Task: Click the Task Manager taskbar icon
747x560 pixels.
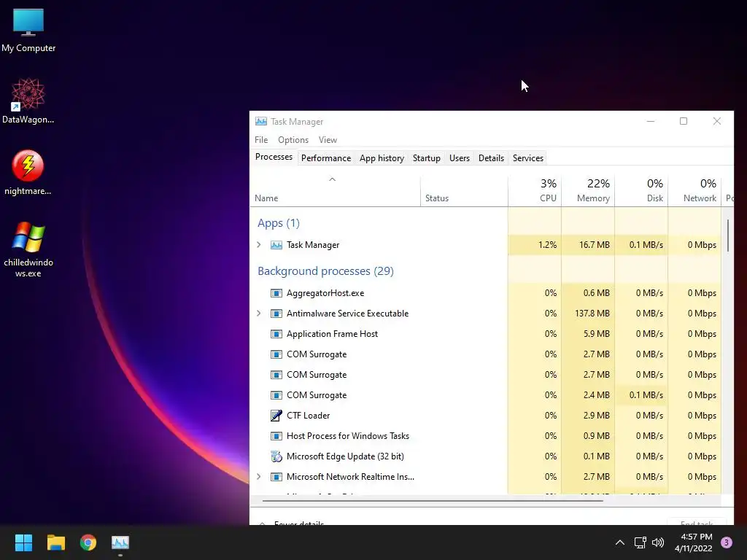Action: point(120,542)
